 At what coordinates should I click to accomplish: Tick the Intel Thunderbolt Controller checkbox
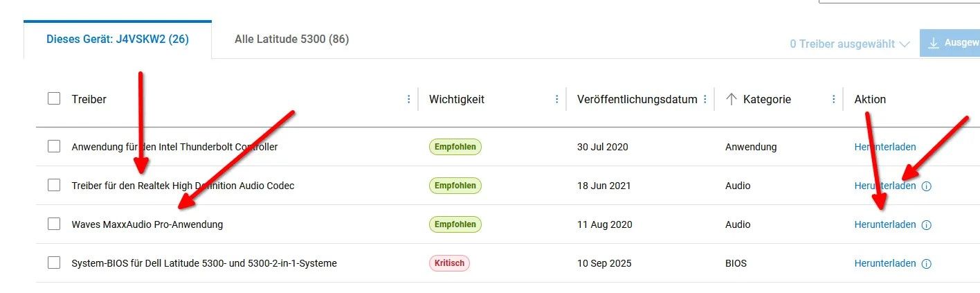tap(54, 147)
